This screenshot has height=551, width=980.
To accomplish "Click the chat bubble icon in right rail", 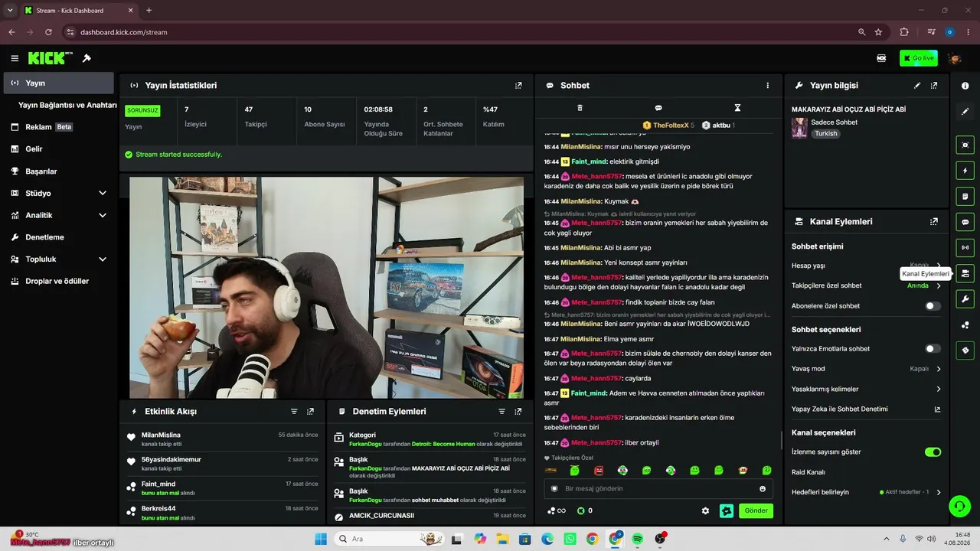I will [x=965, y=222].
